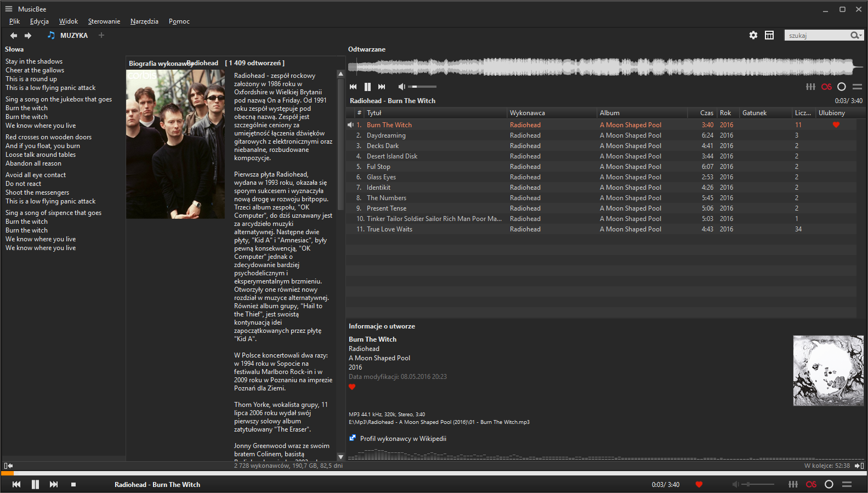Viewport: 868px width, 493px height.
Task: Click A Moon Shaped Pool album cover
Action: click(828, 371)
